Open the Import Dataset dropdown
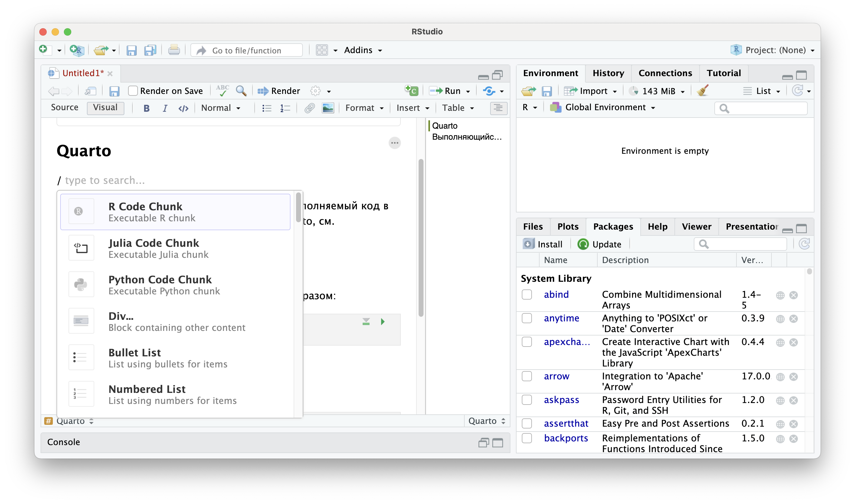Viewport: 855px width, 504px height. (590, 91)
